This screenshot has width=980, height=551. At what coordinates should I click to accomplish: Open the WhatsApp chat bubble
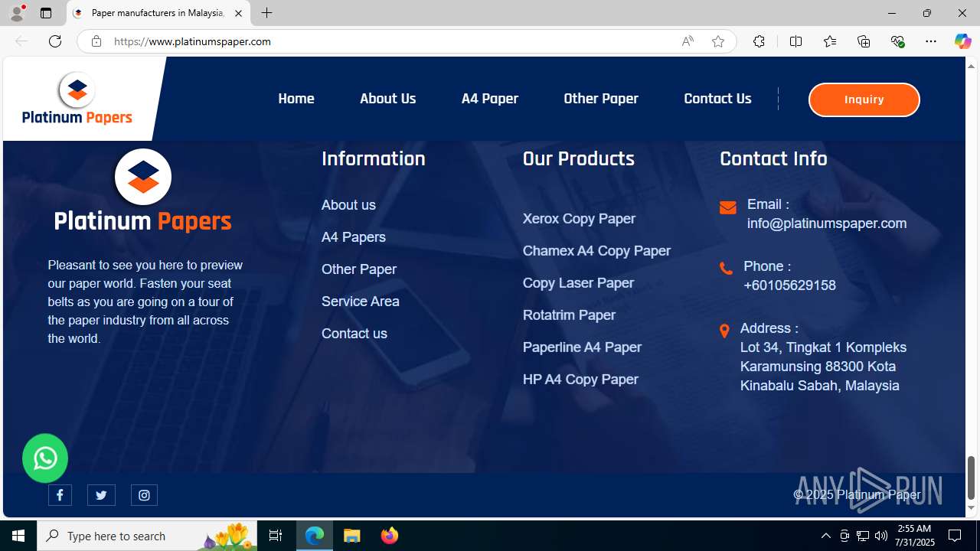point(45,458)
